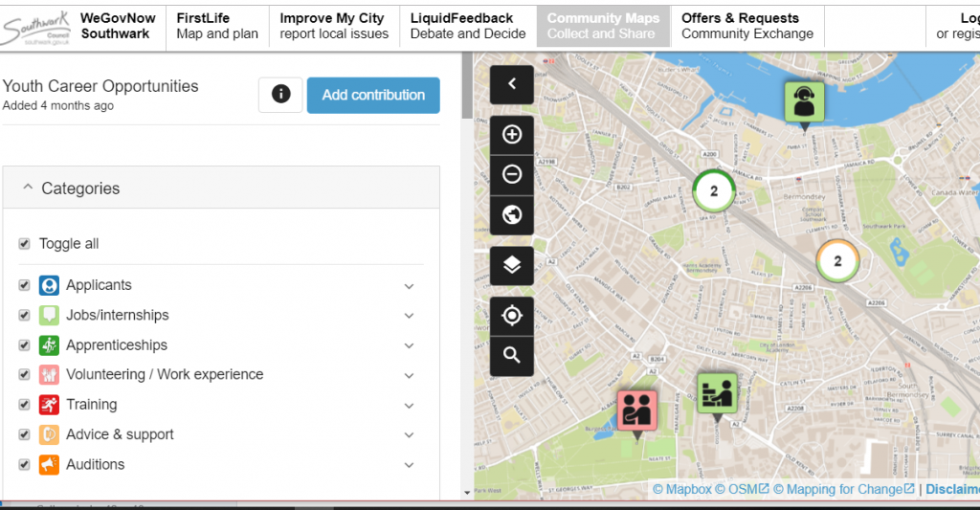Uncheck the Training checkbox
This screenshot has height=510, width=980.
tap(24, 405)
